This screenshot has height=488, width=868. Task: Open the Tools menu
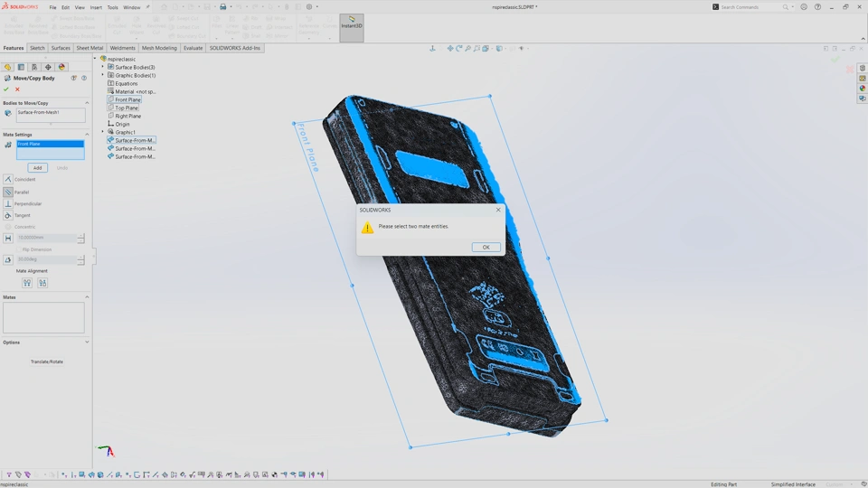[x=112, y=7]
